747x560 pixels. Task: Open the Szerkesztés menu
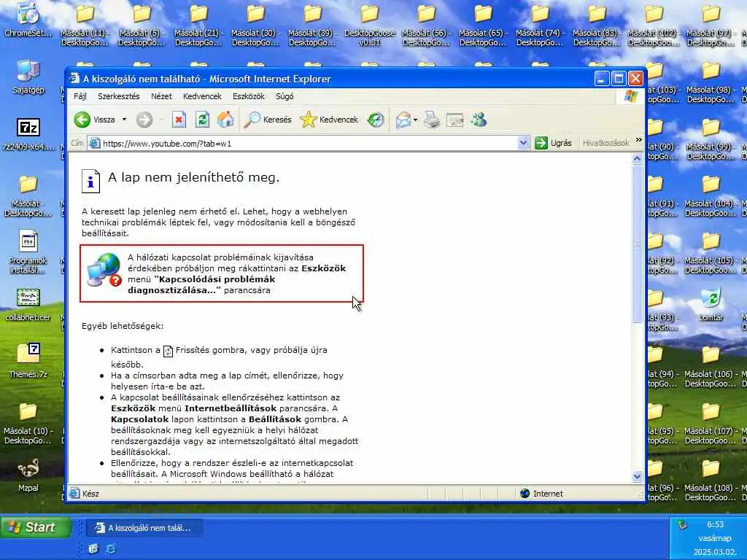pyautogui.click(x=119, y=96)
